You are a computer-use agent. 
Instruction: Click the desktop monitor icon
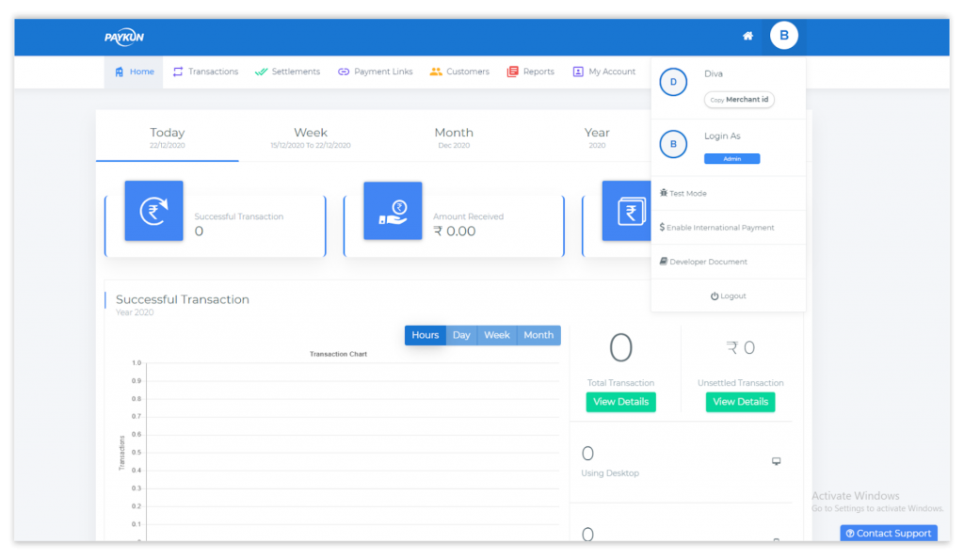point(777,461)
